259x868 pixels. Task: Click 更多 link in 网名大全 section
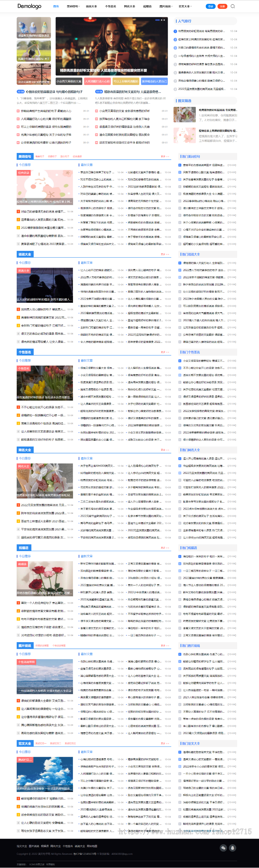(165, 450)
